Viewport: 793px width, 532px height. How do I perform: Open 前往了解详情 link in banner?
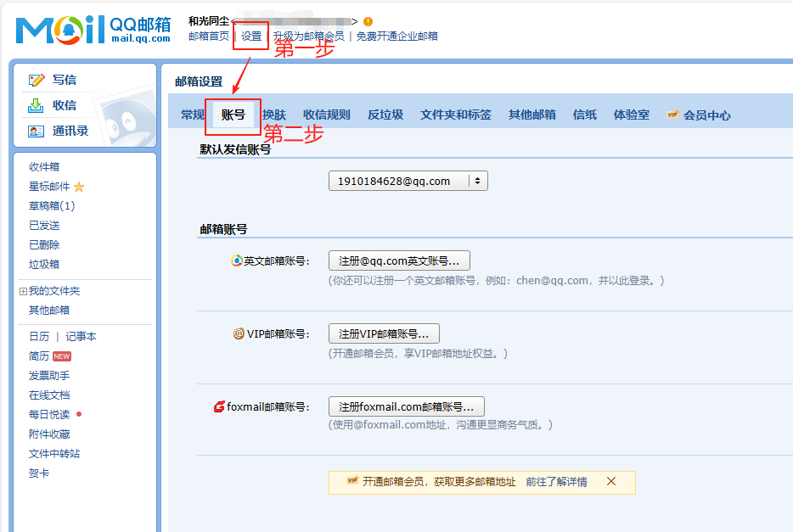click(x=556, y=481)
